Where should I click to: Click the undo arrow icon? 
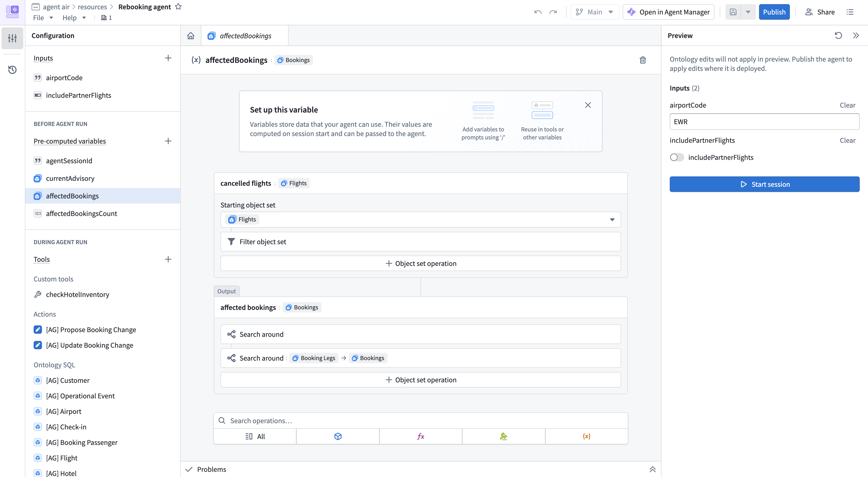538,12
